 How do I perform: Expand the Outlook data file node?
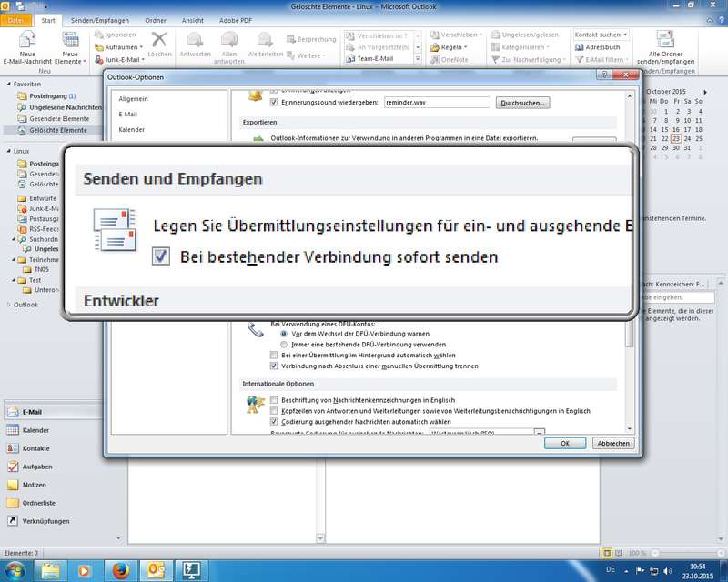coord(8,305)
